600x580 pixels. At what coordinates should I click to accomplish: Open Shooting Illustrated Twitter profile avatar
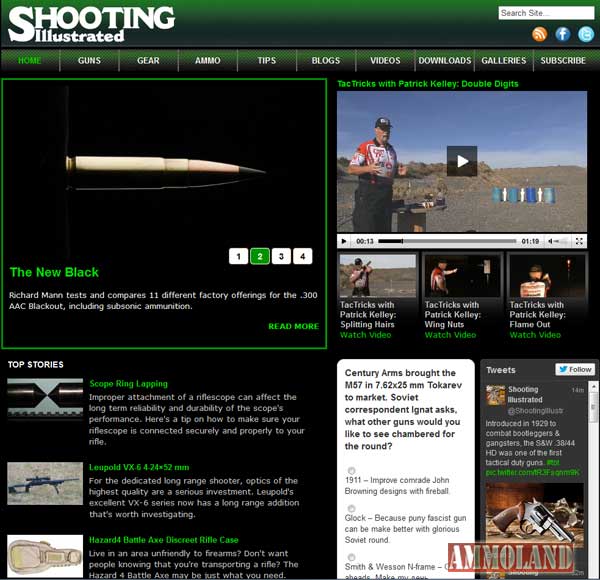click(x=496, y=396)
